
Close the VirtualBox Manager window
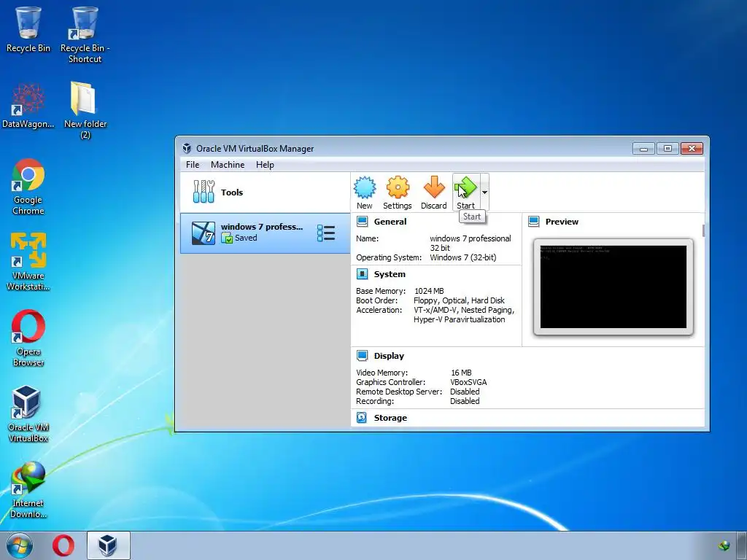coord(692,149)
